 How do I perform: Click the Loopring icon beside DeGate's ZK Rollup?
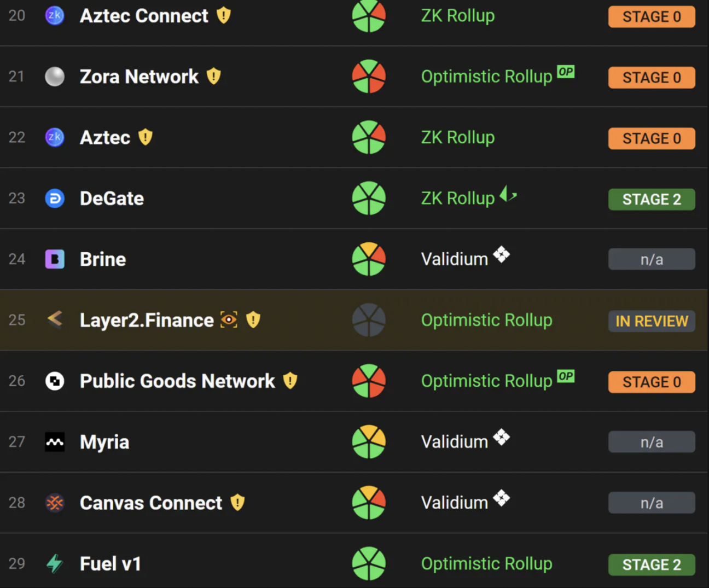(508, 194)
